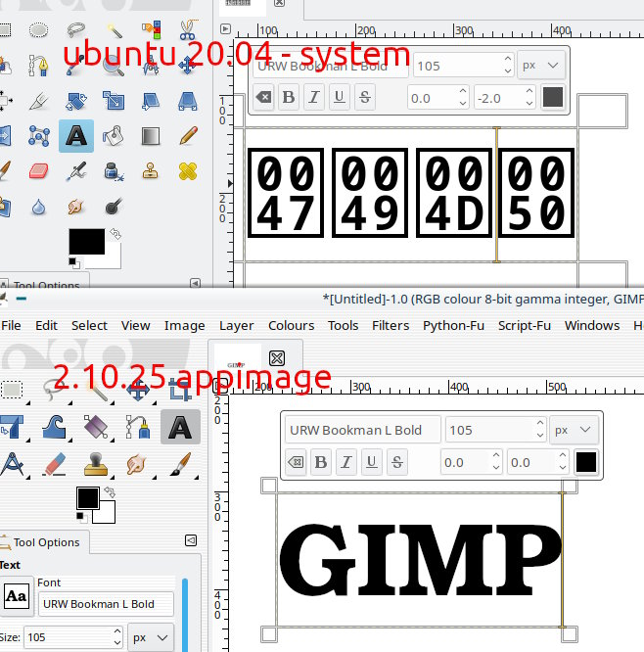Toggle Bold in ubuntu 20.04 text toolbar
Viewport: 644px width, 652px height.
point(289,97)
